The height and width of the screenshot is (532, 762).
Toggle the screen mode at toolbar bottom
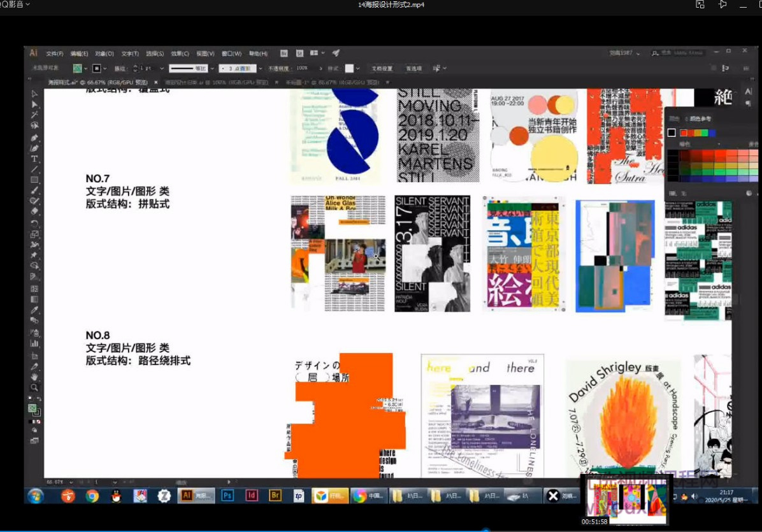(x=33, y=441)
